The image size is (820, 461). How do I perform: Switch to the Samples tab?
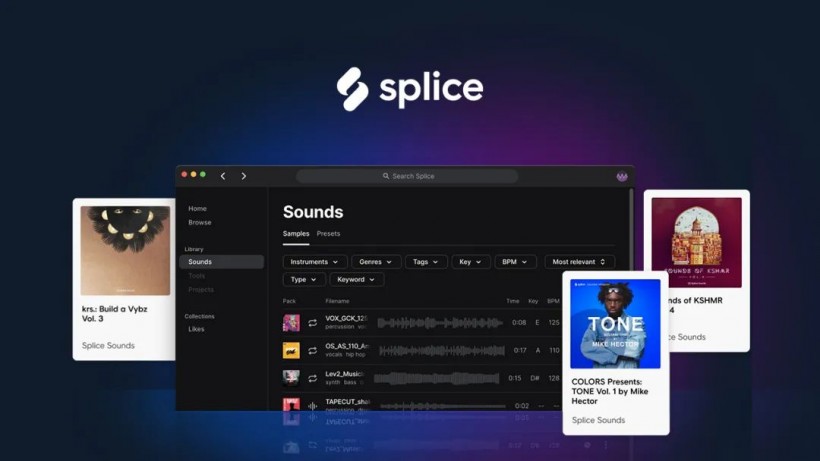pyautogui.click(x=296, y=234)
